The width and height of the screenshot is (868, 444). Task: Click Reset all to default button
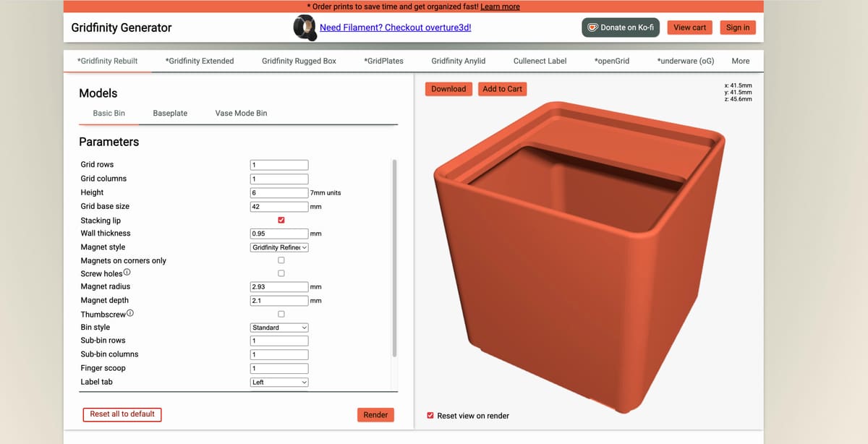[x=122, y=414]
